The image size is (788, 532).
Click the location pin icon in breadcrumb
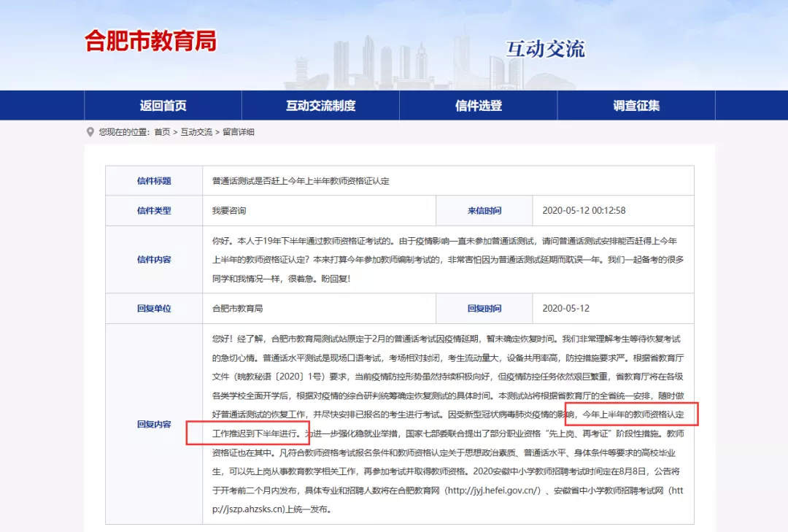tap(91, 132)
